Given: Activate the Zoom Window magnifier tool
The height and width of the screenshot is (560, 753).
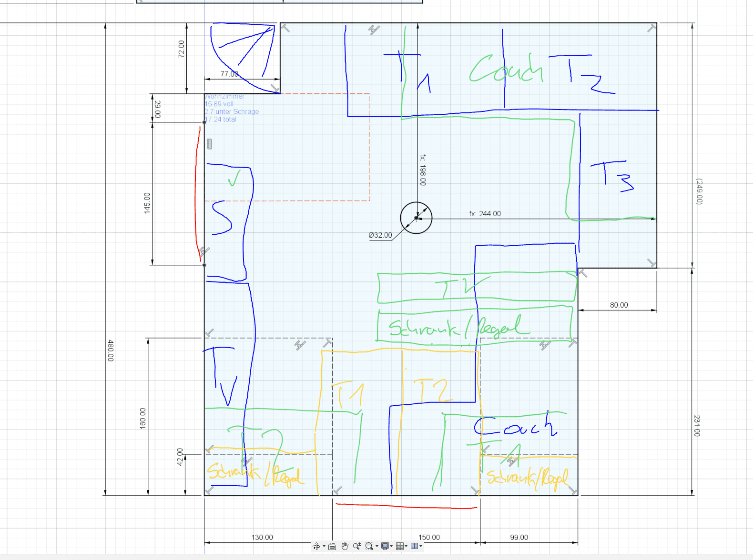Looking at the screenshot, I should [369, 546].
